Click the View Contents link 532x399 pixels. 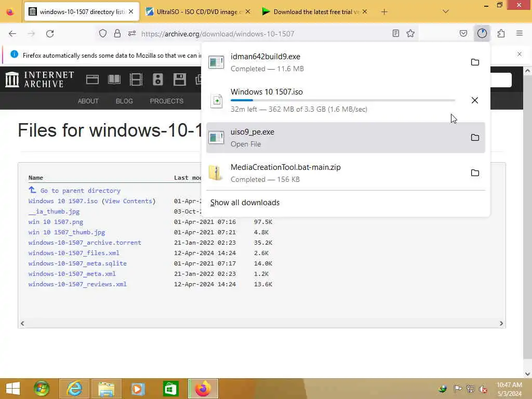(128, 201)
